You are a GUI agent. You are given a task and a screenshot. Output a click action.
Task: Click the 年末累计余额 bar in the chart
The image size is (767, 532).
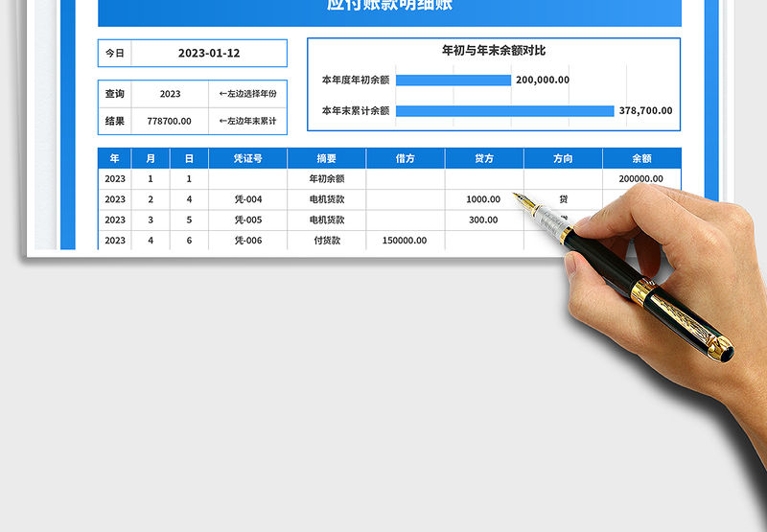click(504, 110)
